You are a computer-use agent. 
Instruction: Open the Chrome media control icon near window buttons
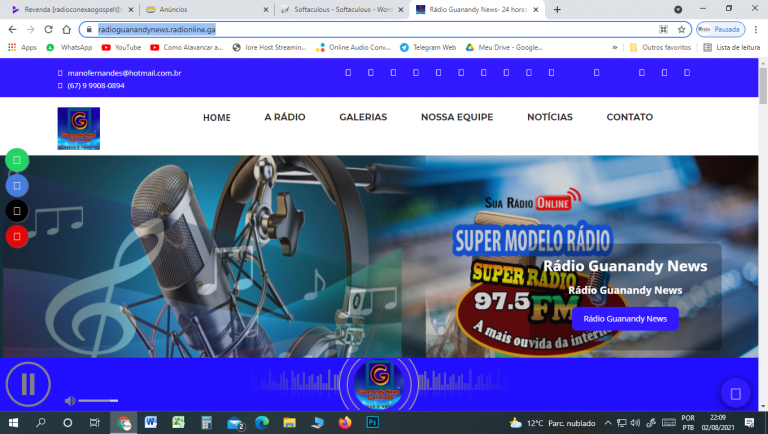tap(678, 9)
